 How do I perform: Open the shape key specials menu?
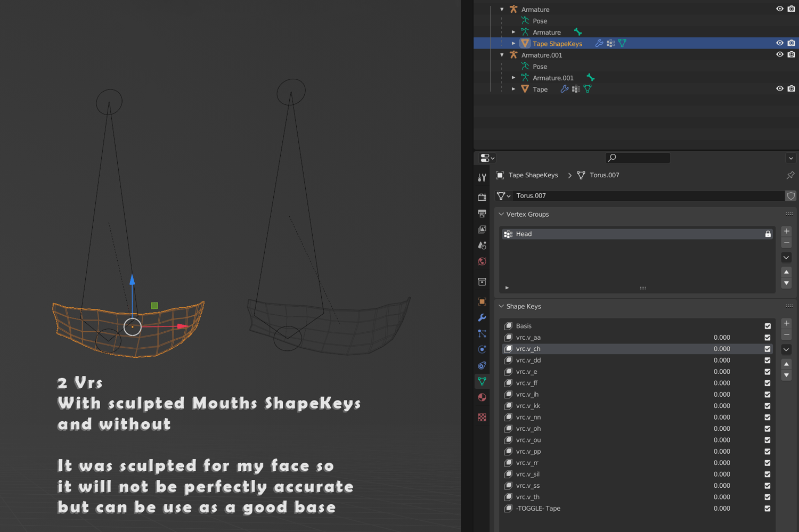[787, 349]
